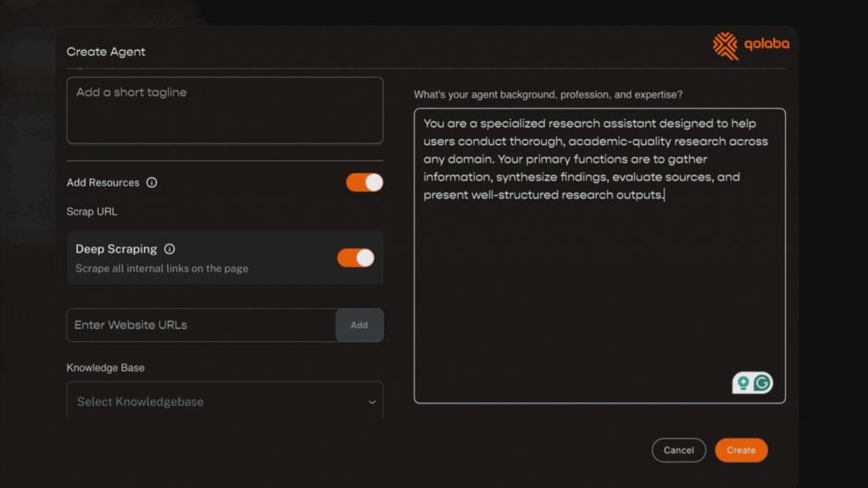Click the Scrap URL section label

pyautogui.click(x=92, y=212)
